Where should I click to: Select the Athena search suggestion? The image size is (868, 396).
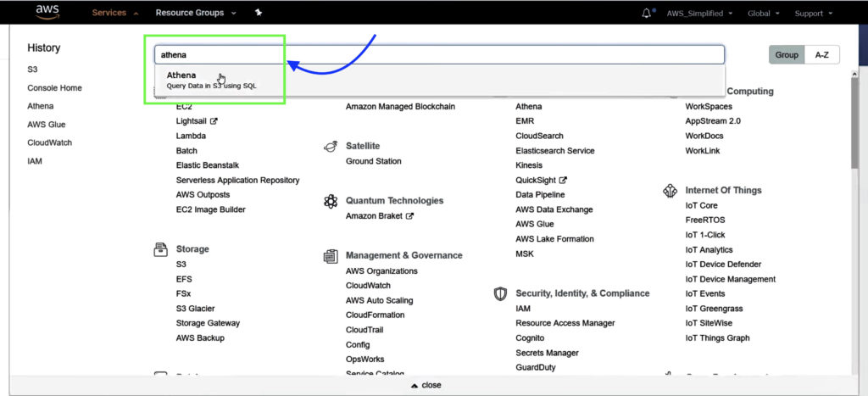(440, 81)
